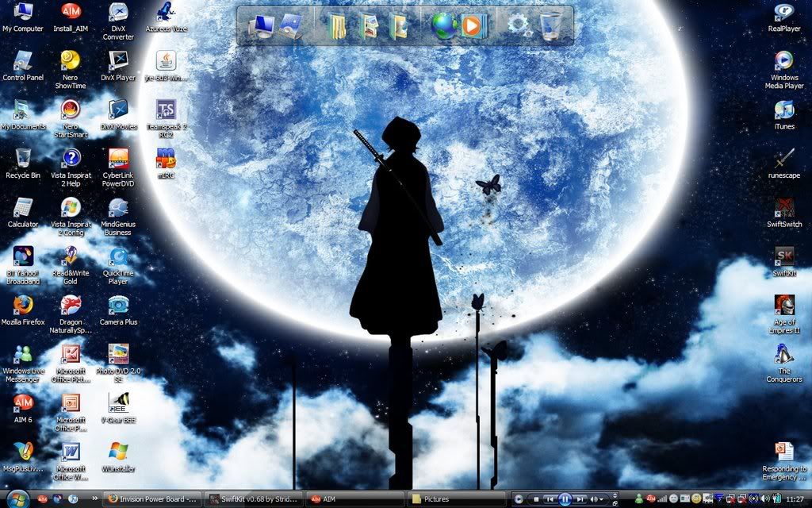Launch mIRC from the desktop
This screenshot has height=508, width=812.
167,164
